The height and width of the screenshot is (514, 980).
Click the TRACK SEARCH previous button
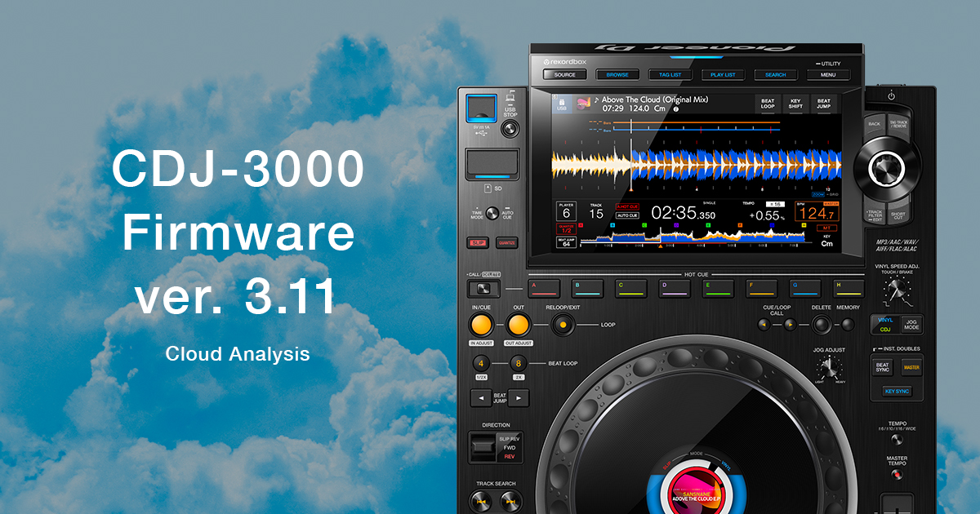[x=480, y=502]
